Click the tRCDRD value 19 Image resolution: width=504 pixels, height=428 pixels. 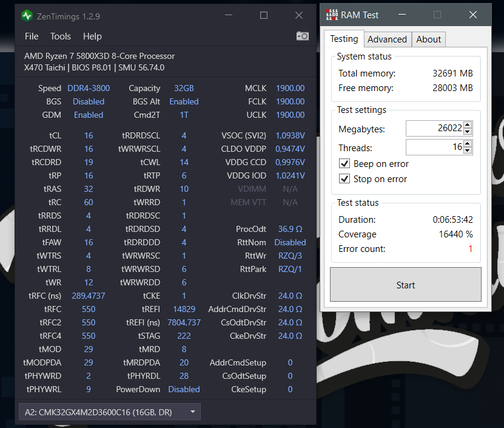pyautogui.click(x=89, y=162)
